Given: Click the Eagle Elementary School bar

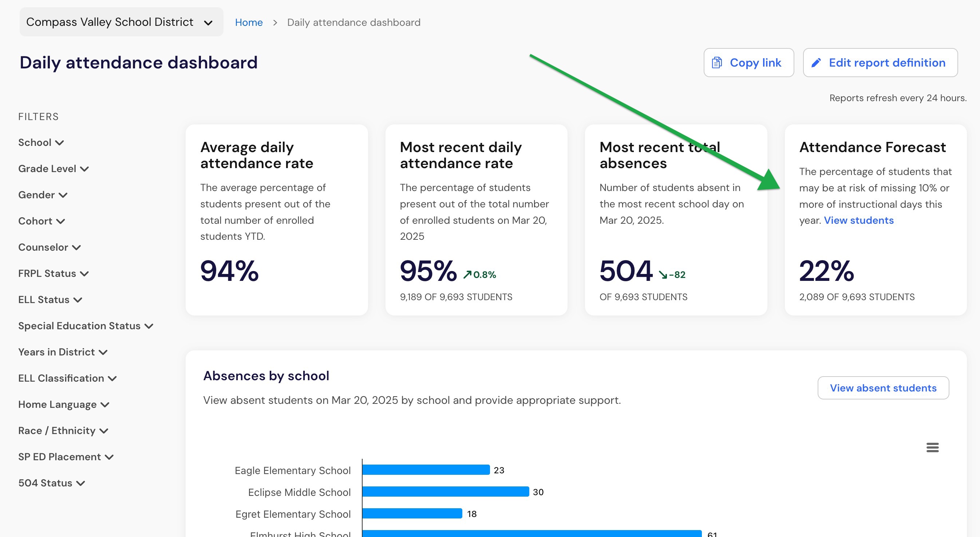Looking at the screenshot, I should 426,470.
